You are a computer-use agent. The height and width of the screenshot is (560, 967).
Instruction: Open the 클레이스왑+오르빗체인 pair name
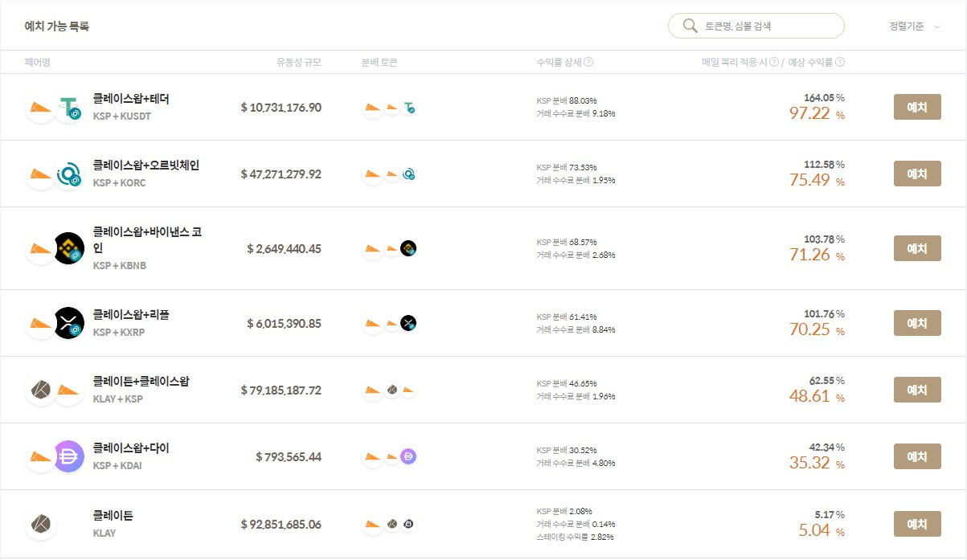coord(145,166)
